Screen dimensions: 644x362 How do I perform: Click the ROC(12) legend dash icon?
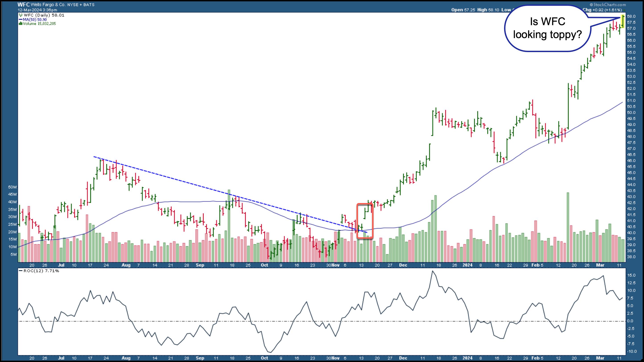21,271
